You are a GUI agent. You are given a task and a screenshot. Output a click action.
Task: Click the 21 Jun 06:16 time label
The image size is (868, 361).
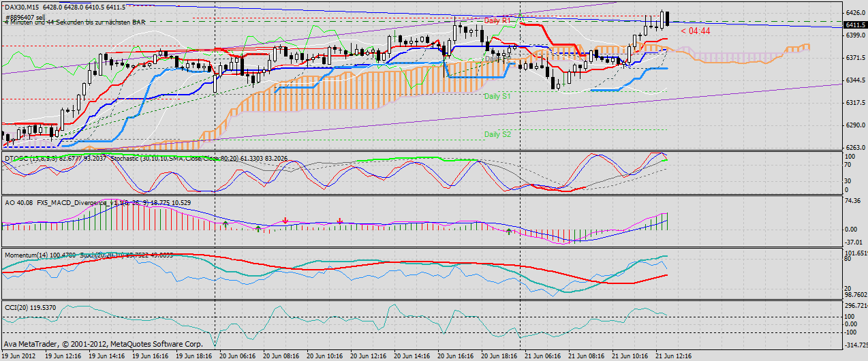(x=542, y=356)
